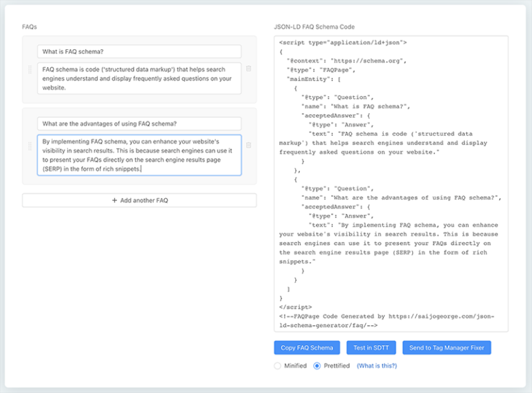Click the '"@type": "FAQPage"' line

tap(321, 70)
